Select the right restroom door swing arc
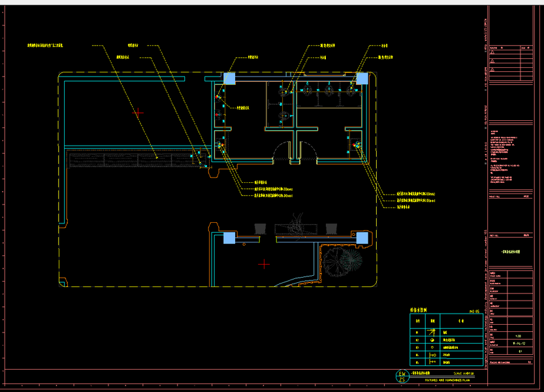 click(x=308, y=150)
